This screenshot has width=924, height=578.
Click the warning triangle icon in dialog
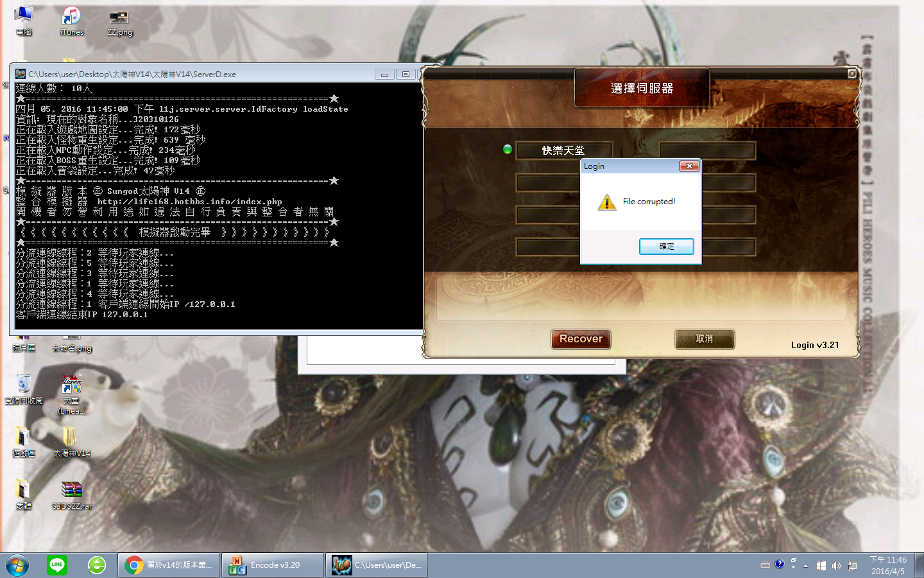606,202
